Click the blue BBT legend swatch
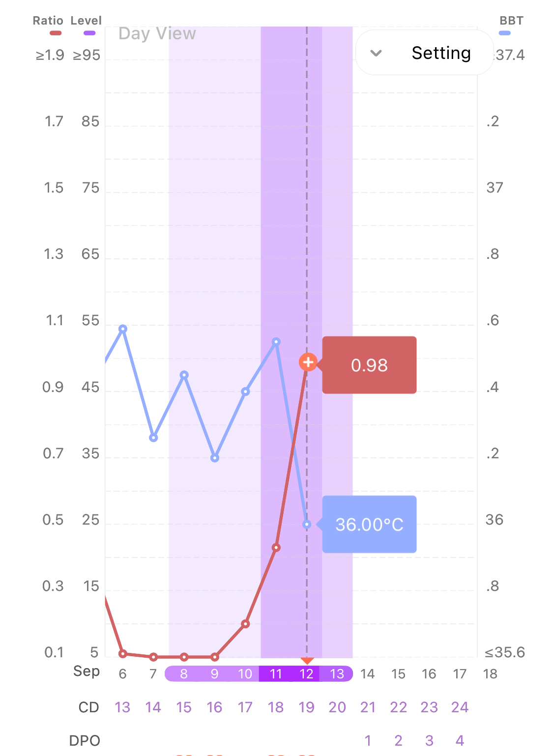553x756 pixels. coord(505,33)
